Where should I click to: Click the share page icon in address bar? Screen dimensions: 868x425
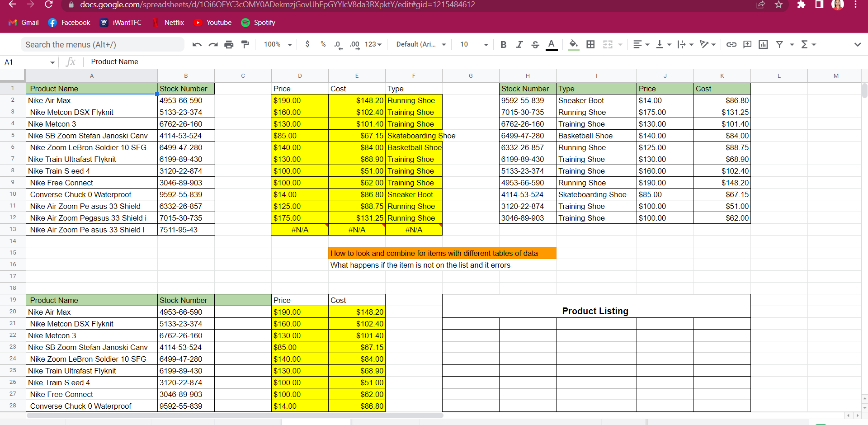[x=760, y=5]
